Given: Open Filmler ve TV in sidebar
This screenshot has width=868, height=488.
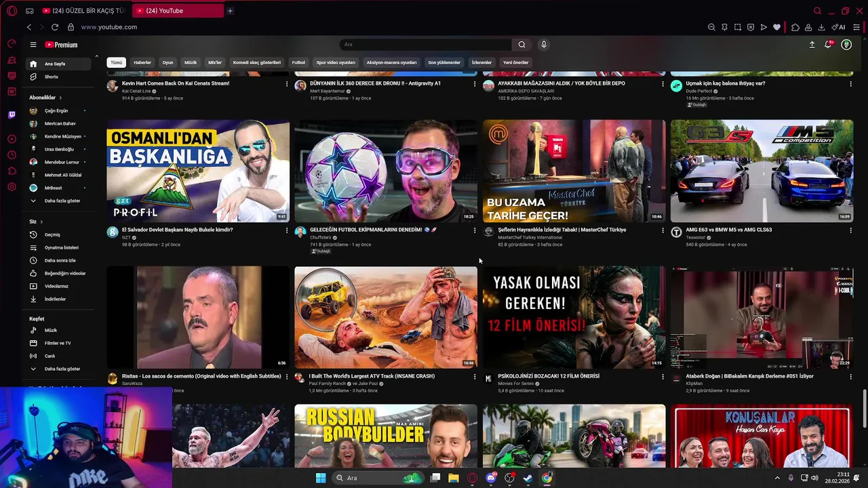Looking at the screenshot, I should point(58,343).
